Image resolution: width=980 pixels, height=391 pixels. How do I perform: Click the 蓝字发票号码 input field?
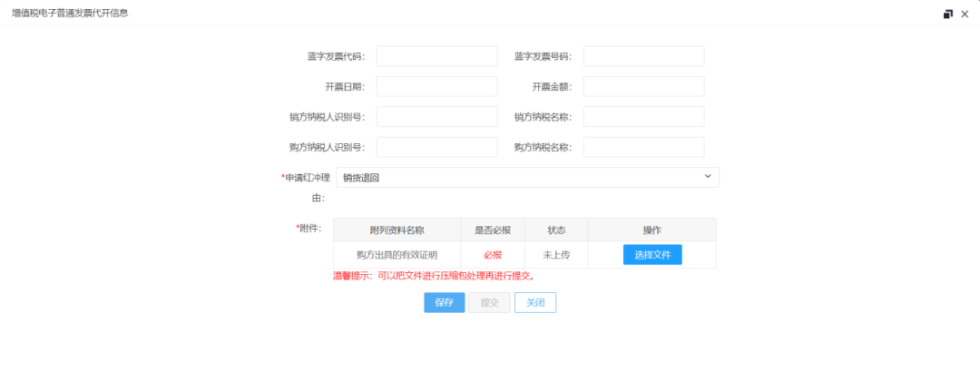(x=643, y=56)
